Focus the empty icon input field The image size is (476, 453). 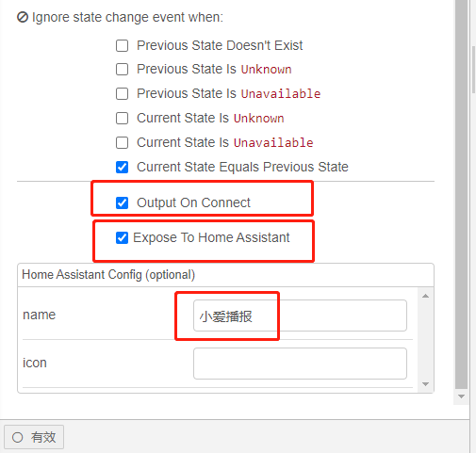pyautogui.click(x=300, y=364)
